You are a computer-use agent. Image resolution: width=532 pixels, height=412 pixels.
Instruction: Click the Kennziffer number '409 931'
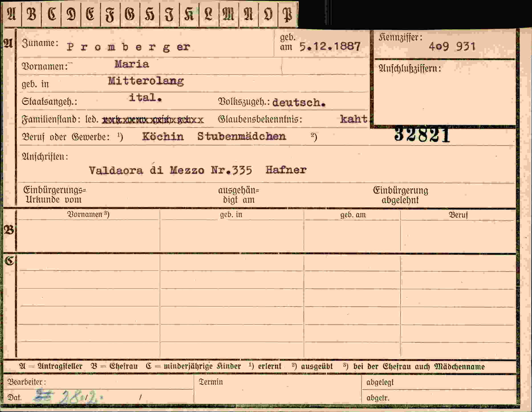point(452,46)
